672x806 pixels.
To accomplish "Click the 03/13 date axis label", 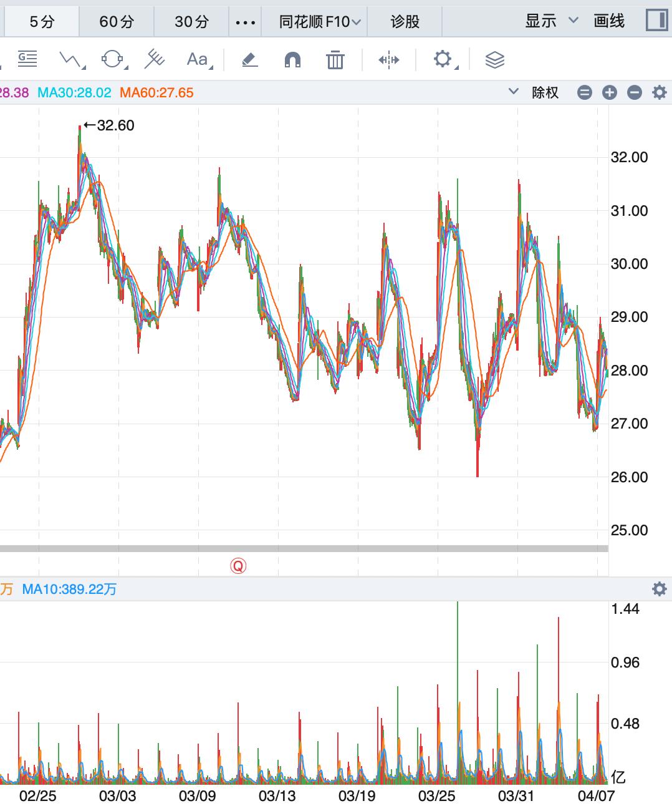I will pos(277,795).
